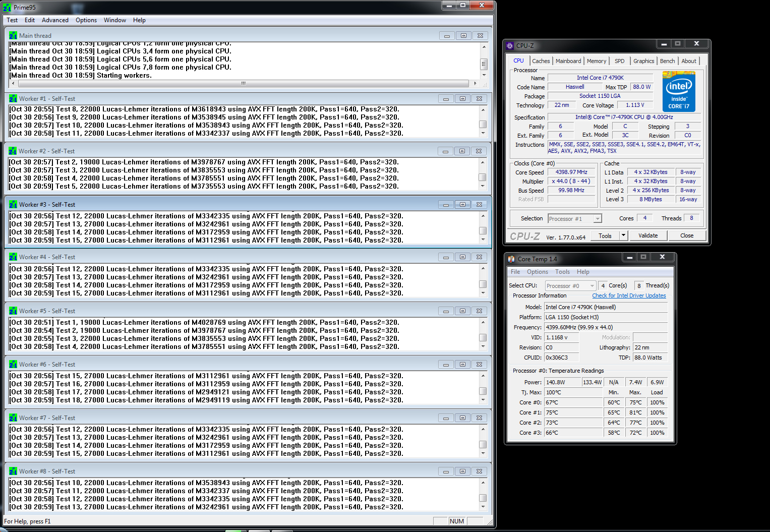Click the Core #1 temperature reading 75°C
This screenshot has height=532, width=770.
pyautogui.click(x=574, y=412)
